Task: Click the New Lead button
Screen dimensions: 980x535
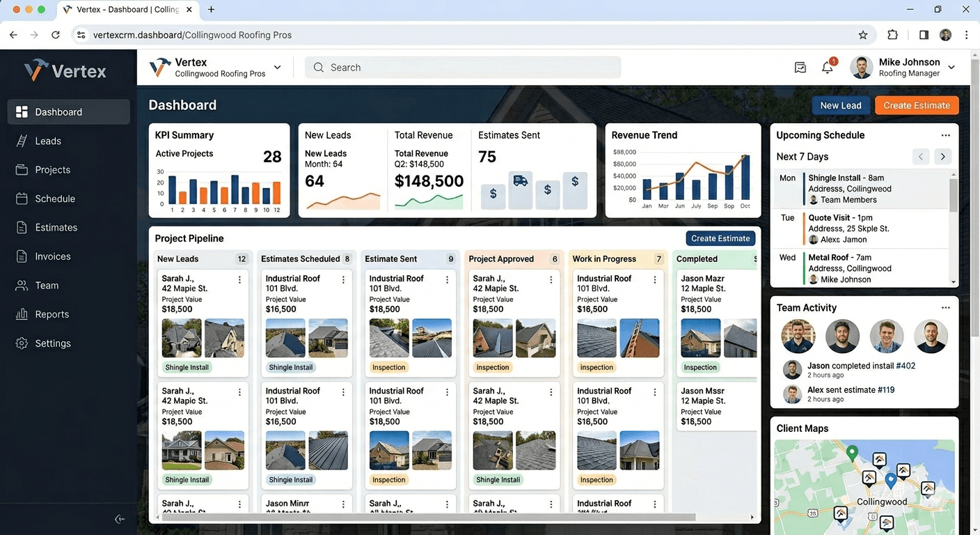Action: tap(841, 105)
